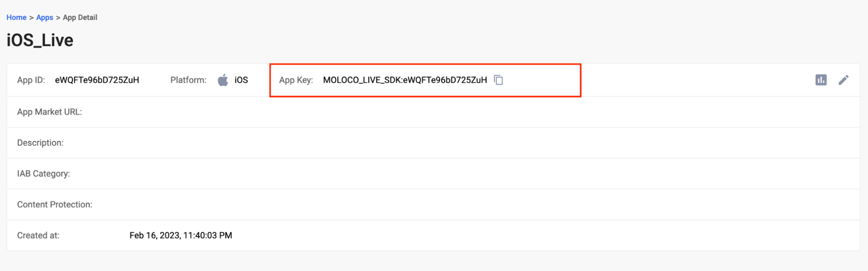Click the IAB Category row

pos(433,173)
